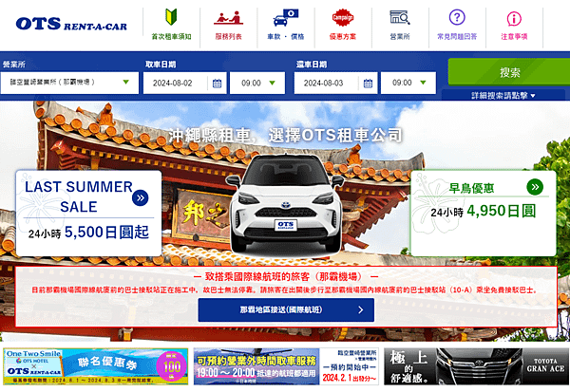
Task: Open the FAQ question mark icon
Action: pyautogui.click(x=457, y=17)
